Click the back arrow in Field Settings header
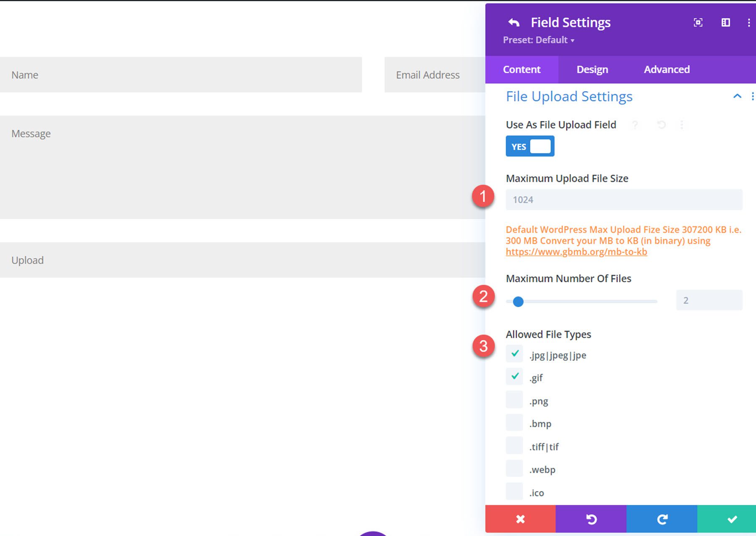Image resolution: width=756 pixels, height=536 pixels. tap(514, 23)
